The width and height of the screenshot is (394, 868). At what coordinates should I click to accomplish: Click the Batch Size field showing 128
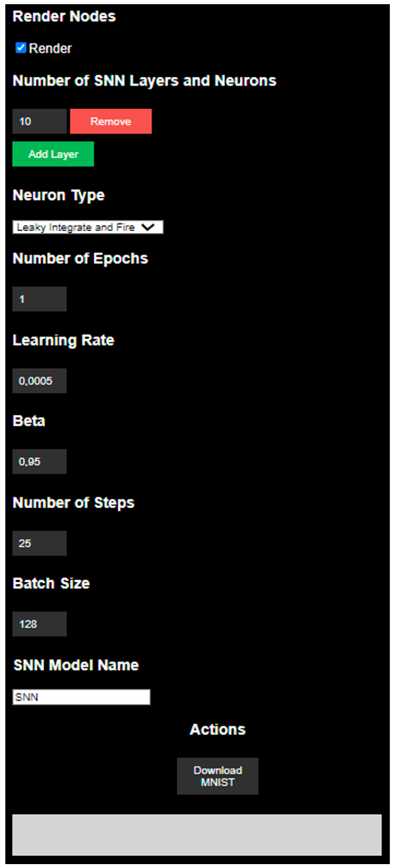coord(39,624)
